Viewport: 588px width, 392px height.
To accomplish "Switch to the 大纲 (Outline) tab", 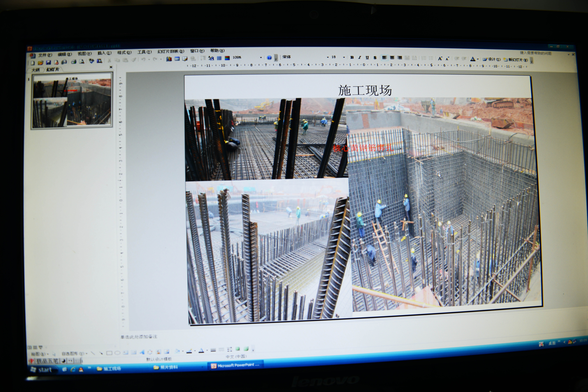I will 36,70.
